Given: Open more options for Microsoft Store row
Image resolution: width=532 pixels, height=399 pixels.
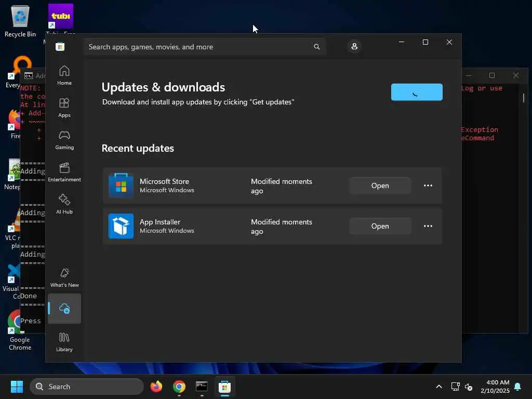Looking at the screenshot, I should pyautogui.click(x=428, y=185).
